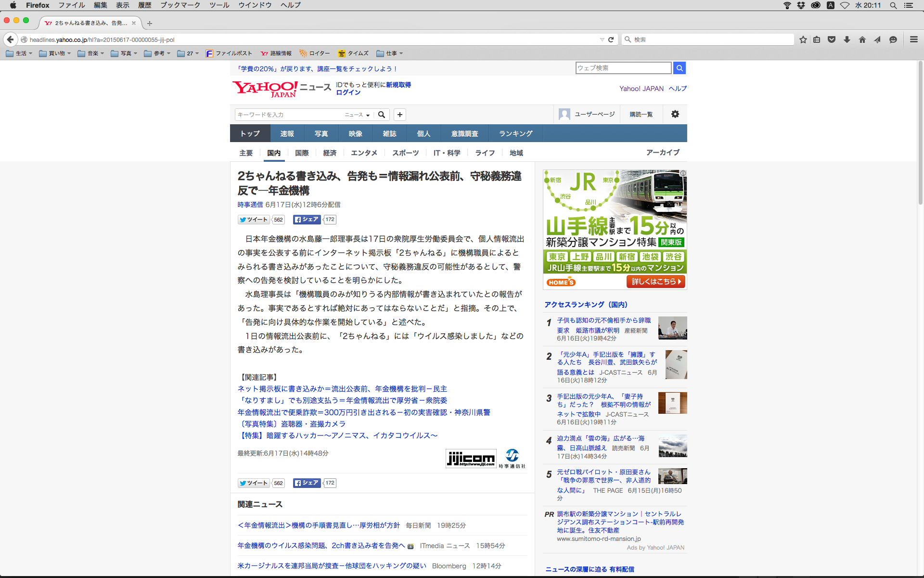Open the Firefox hamburger menu

[913, 39]
